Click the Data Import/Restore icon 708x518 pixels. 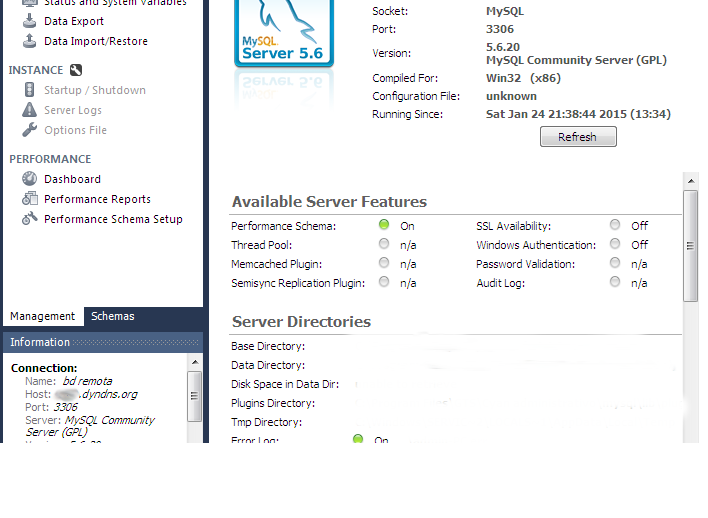point(29,41)
